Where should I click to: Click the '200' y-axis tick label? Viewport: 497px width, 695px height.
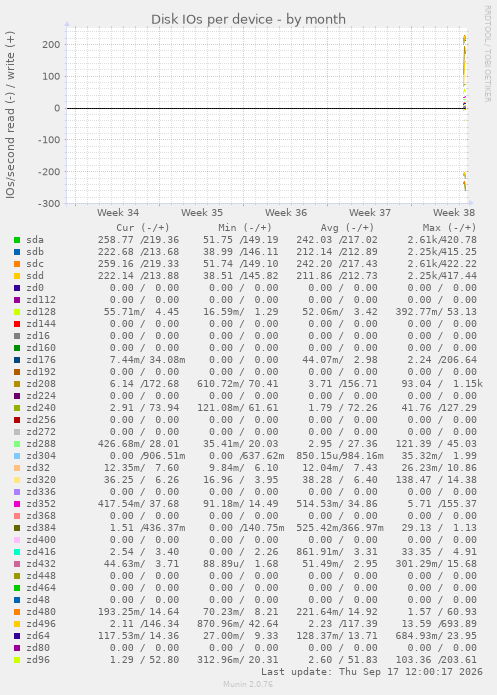(51, 45)
